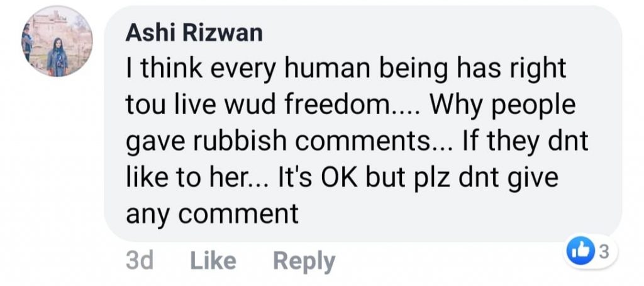Click the blue thumbs-up reaction icon
Screen dimensions: 644x286
point(579,252)
